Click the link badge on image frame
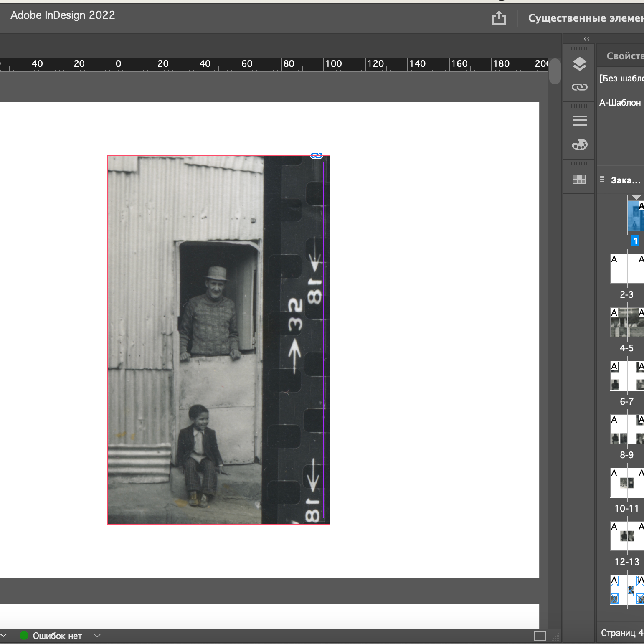This screenshot has height=644, width=644. 317,156
